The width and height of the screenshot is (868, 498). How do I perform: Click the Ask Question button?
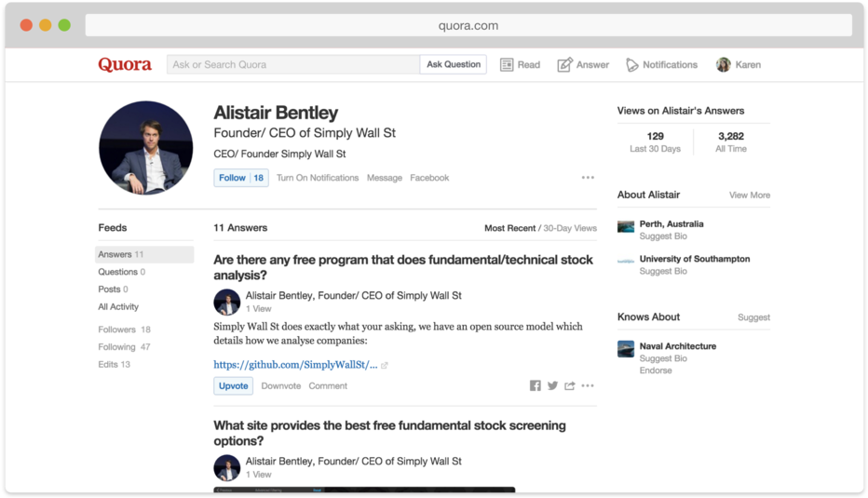[x=454, y=64]
